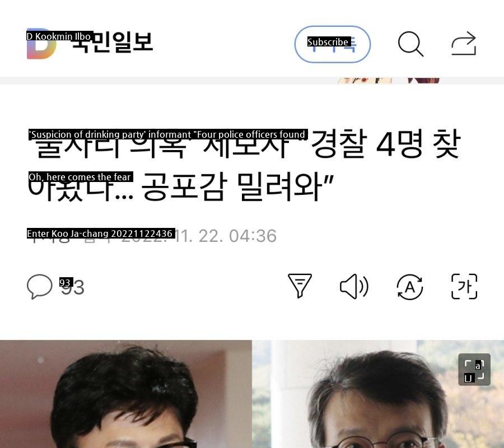Open the 93 comments count

click(x=72, y=287)
